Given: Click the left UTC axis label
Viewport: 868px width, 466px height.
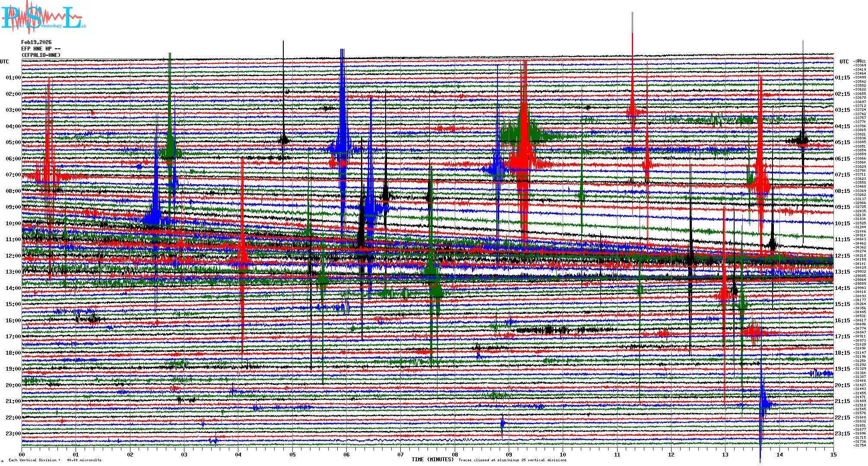Looking at the screenshot, I should 4,62.
